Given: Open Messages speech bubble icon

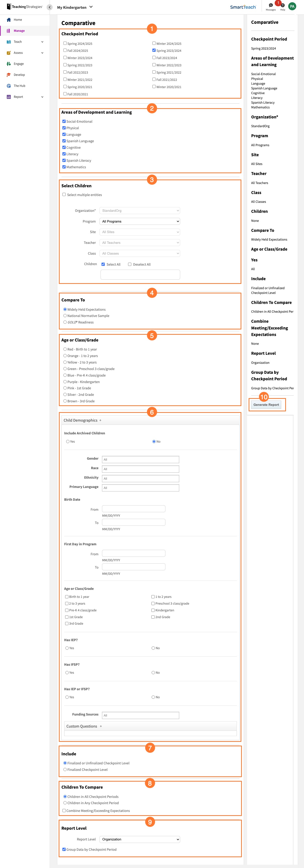Looking at the screenshot, I should 271,6.
